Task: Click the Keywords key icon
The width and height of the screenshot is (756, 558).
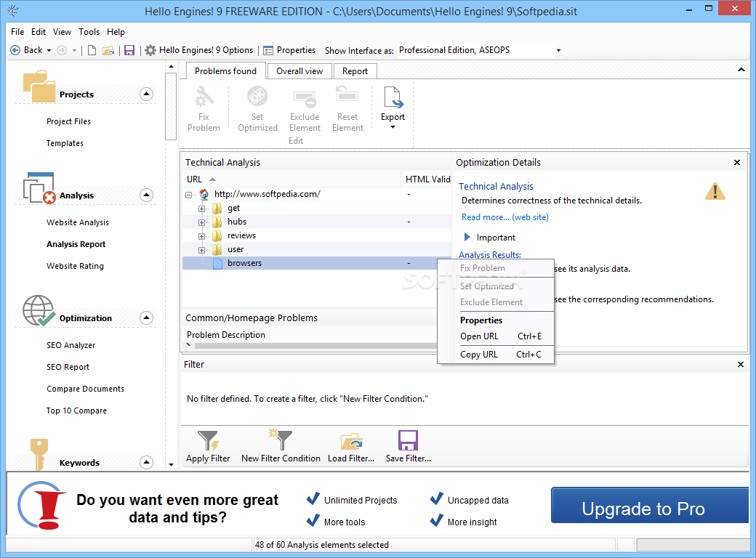Action: coord(39,454)
